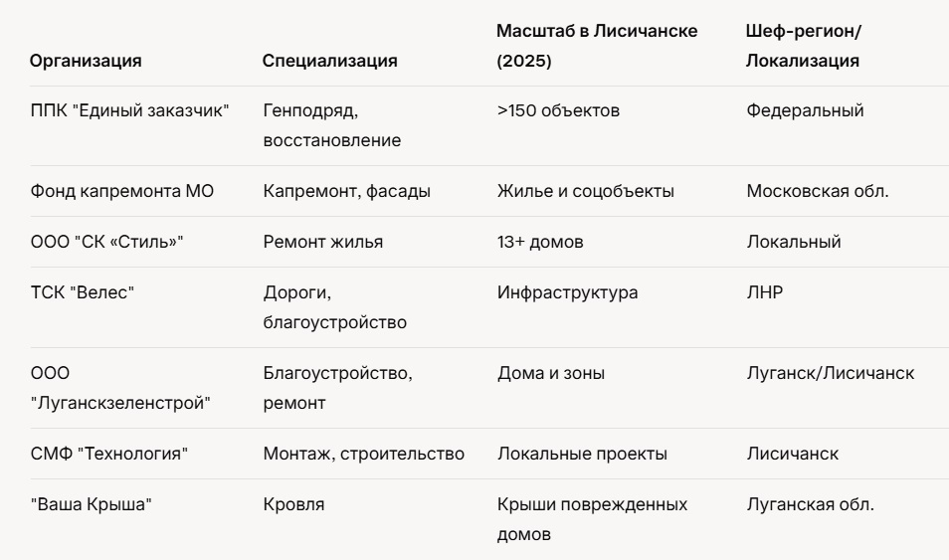Click the "13+ домов" cell
The height and width of the screenshot is (560, 949).
[x=539, y=242]
